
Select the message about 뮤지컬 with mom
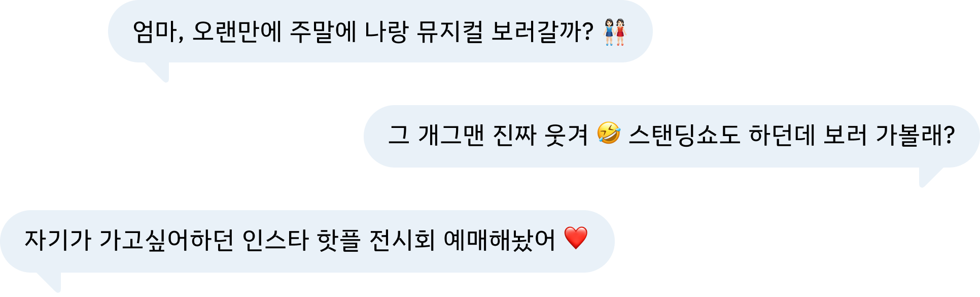[380, 31]
